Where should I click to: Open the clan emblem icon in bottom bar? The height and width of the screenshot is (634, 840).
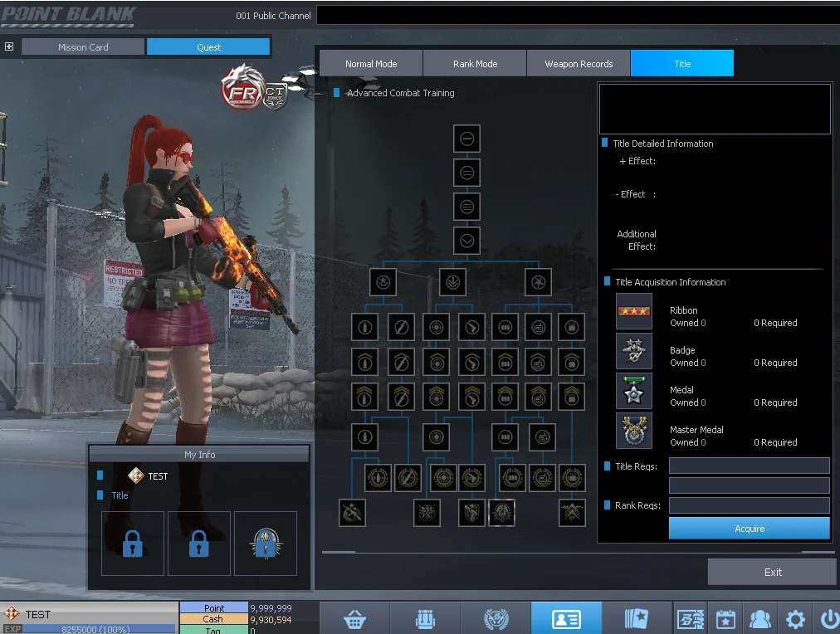[496, 619]
